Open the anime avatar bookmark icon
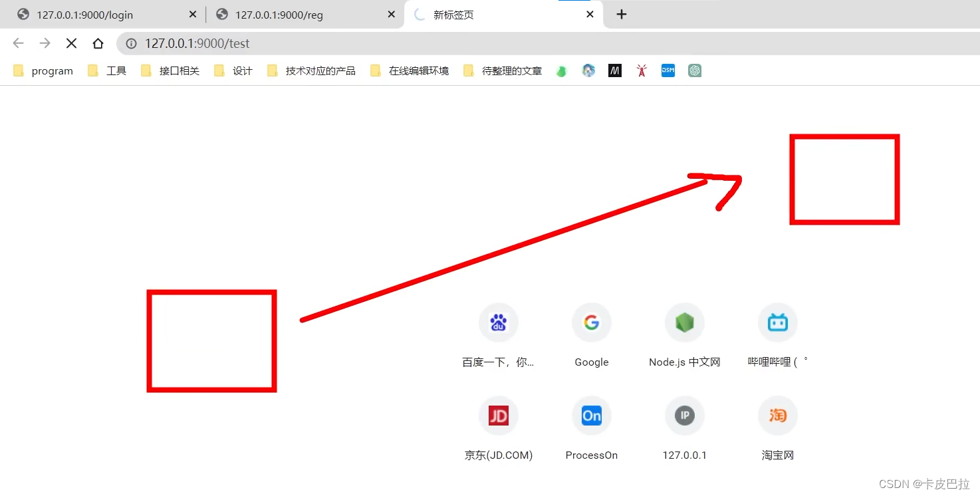The height and width of the screenshot is (496, 980). pyautogui.click(x=588, y=70)
